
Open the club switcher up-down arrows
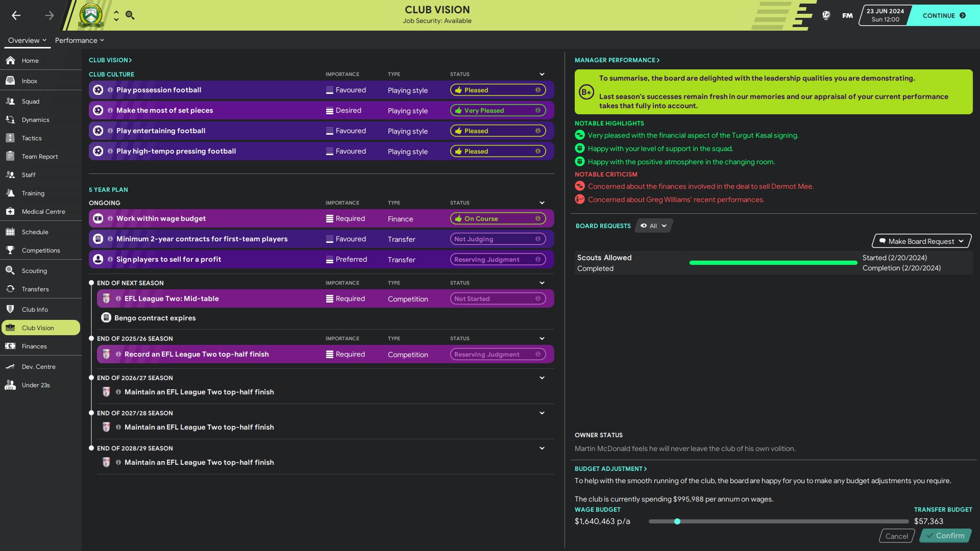[116, 15]
